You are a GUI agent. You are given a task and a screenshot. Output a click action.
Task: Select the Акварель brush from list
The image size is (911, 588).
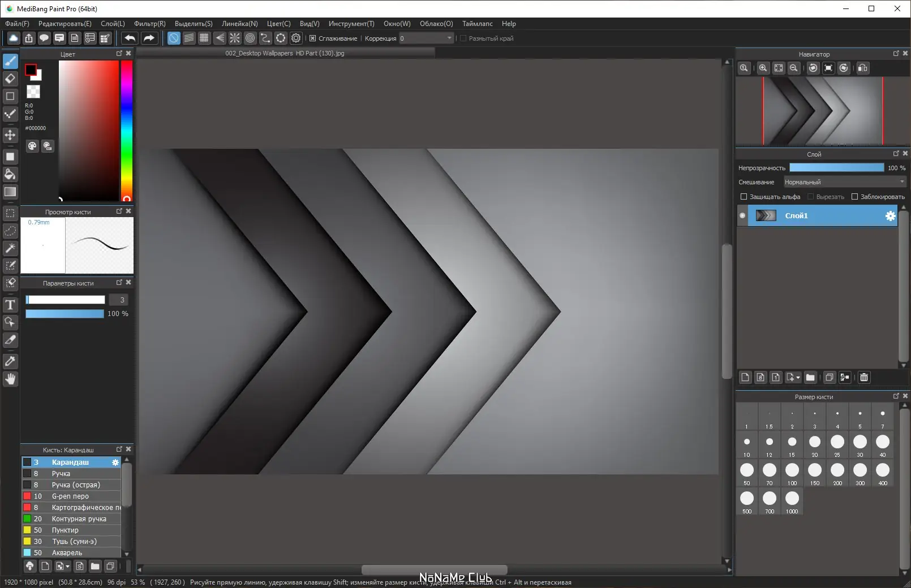(x=67, y=552)
